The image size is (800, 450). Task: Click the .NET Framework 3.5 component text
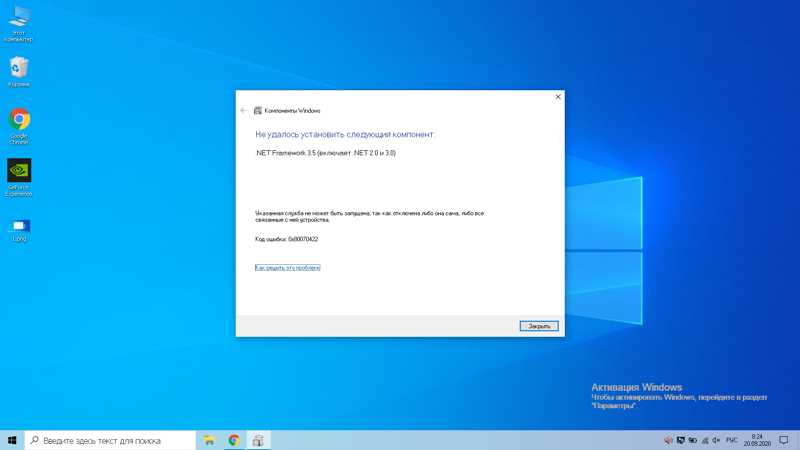(x=325, y=153)
